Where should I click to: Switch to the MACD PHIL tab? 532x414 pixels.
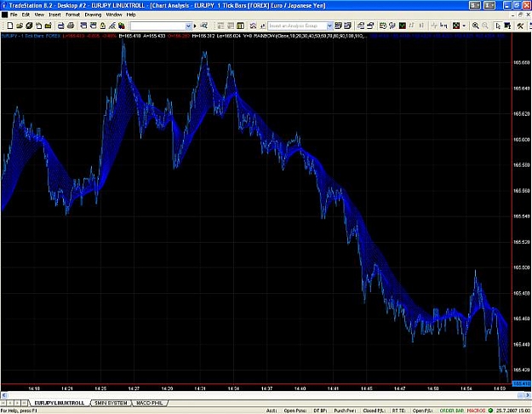(149, 403)
